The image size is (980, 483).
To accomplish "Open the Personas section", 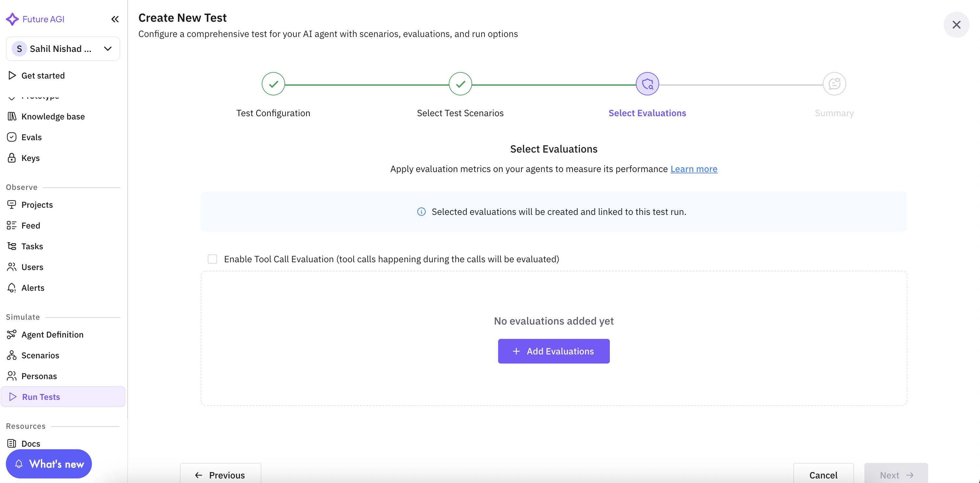I will click(39, 376).
